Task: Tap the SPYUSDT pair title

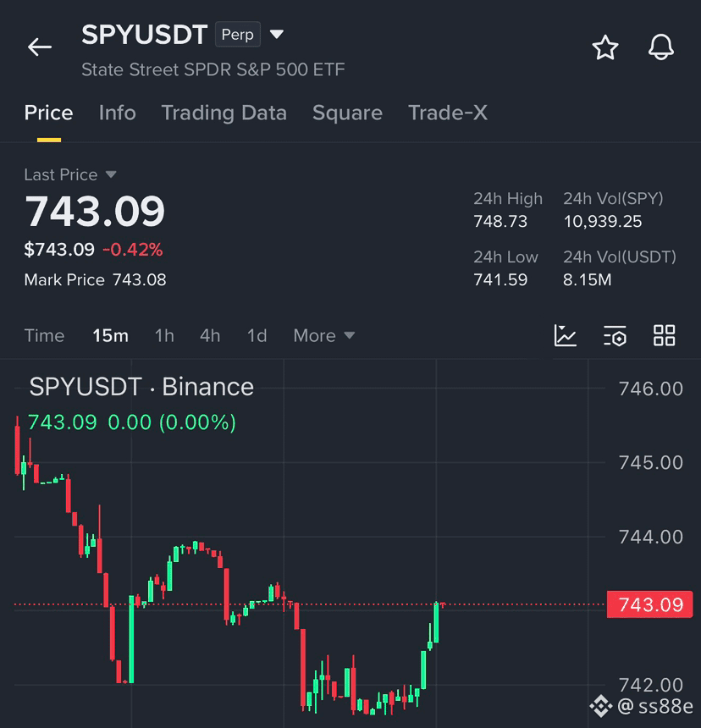Action: (x=145, y=35)
